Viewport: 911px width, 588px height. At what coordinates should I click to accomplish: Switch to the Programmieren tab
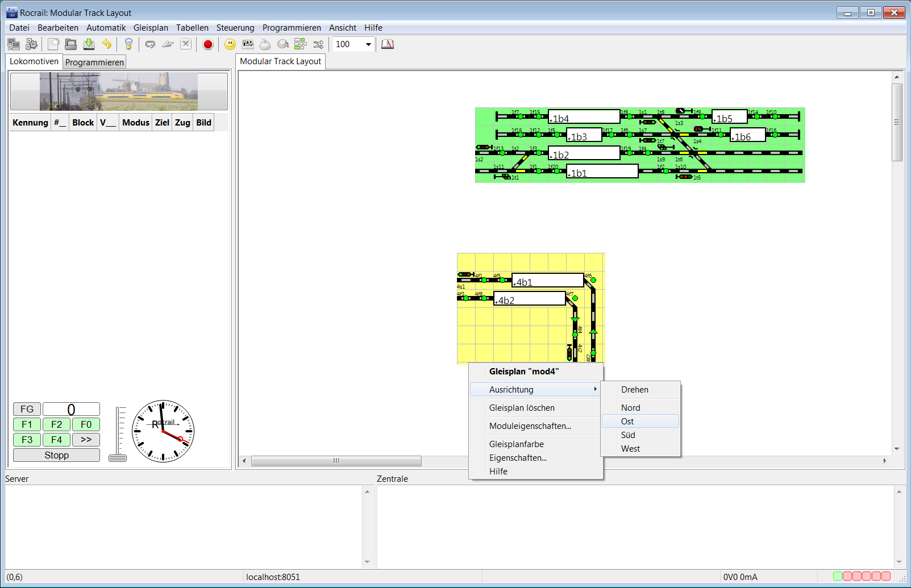coord(94,62)
